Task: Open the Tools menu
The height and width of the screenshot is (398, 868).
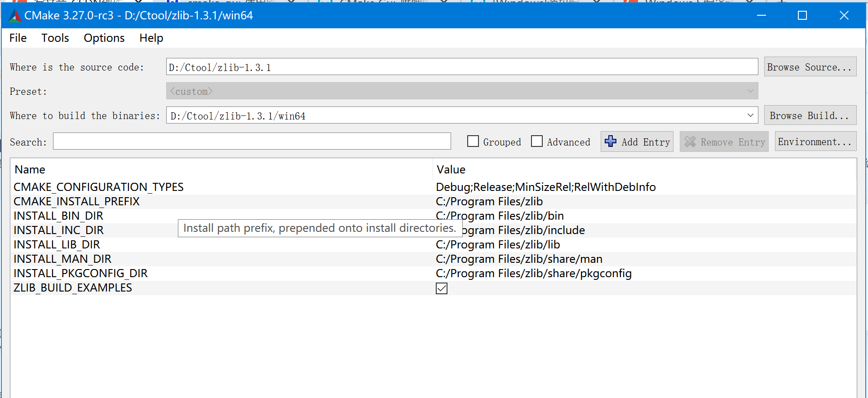Action: point(55,38)
